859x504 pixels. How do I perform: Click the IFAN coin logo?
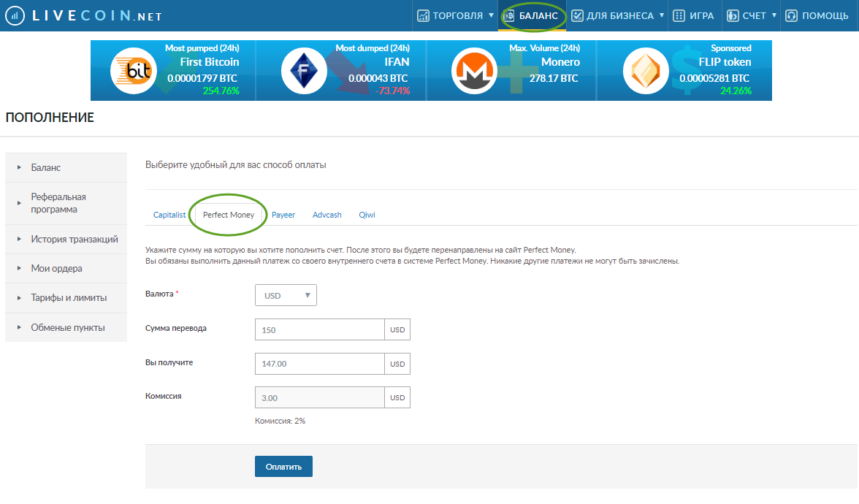(x=304, y=71)
